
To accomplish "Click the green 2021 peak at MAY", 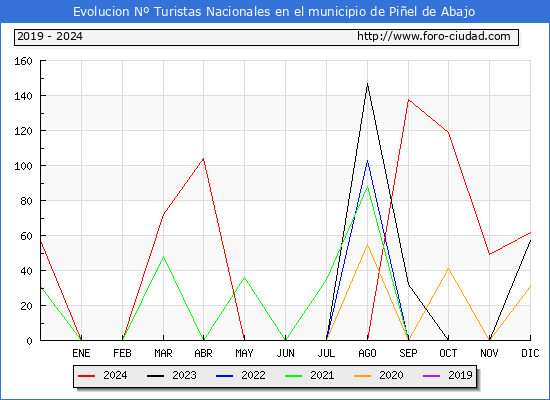I will (244, 277).
